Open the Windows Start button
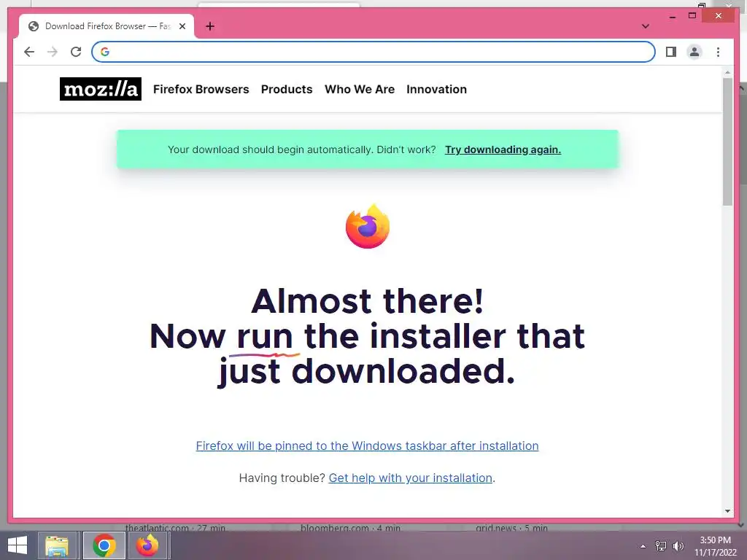 point(18,545)
